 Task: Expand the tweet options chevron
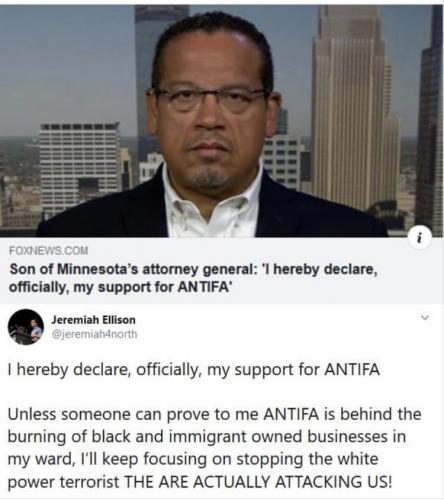[x=425, y=317]
